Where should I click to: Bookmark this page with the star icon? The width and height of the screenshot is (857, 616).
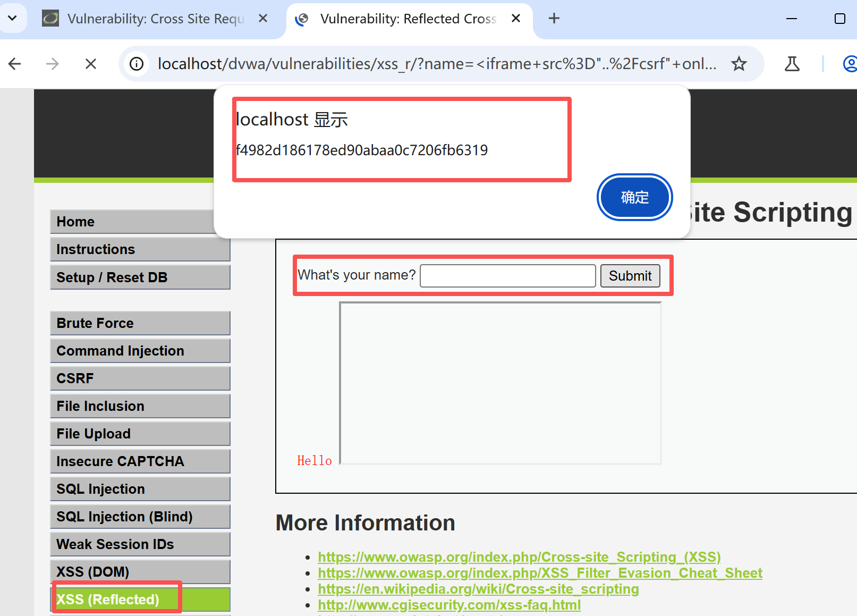[x=739, y=64]
